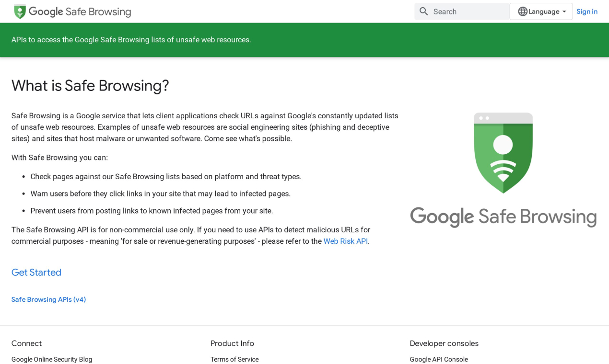The height and width of the screenshot is (364, 609).
Task: Select the search magnifier icon
Action: coord(424,11)
